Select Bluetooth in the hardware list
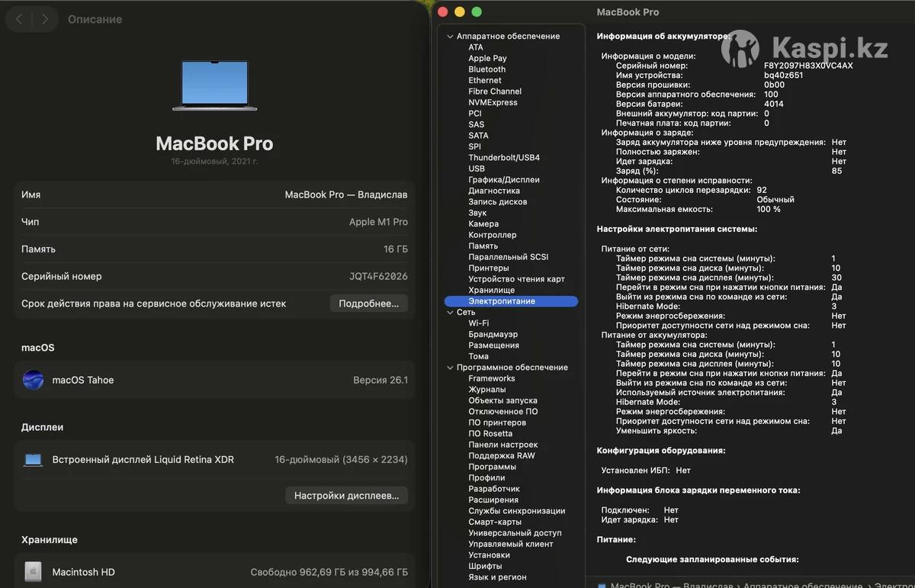915x588 pixels. tap(486, 69)
